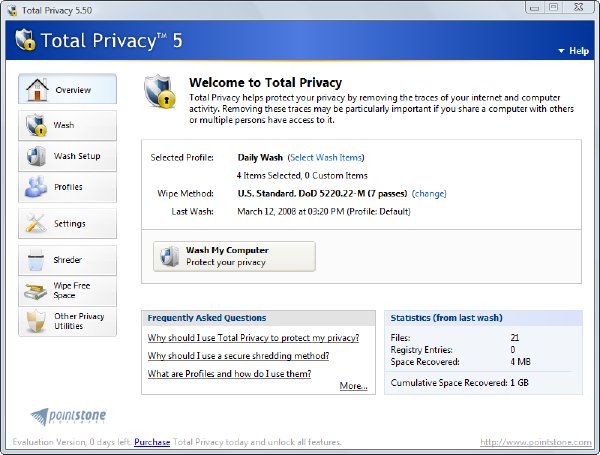Open the Settings section

point(67,223)
